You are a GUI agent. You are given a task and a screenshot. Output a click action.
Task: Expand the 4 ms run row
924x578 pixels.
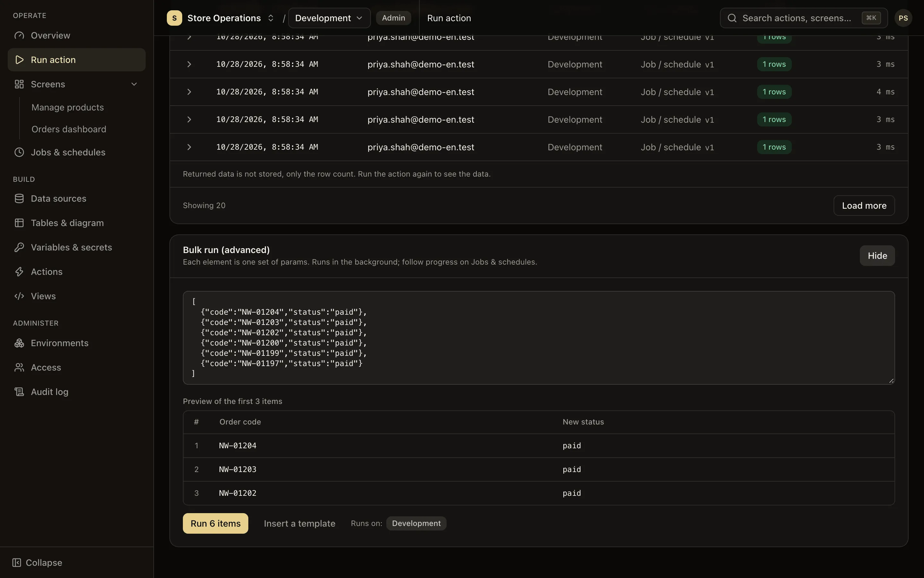[x=189, y=92]
